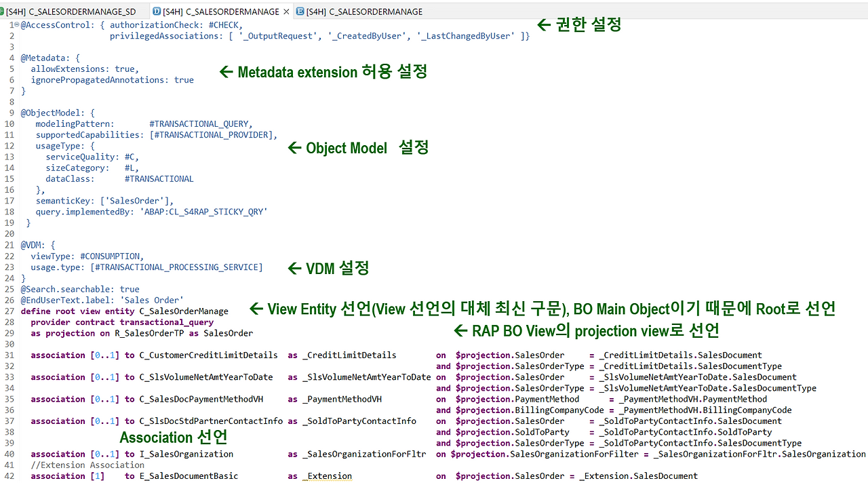The width and height of the screenshot is (868, 485).
Task: Activate the middle C_SALESORDERMANAGE editor tab
Action: (217, 11)
